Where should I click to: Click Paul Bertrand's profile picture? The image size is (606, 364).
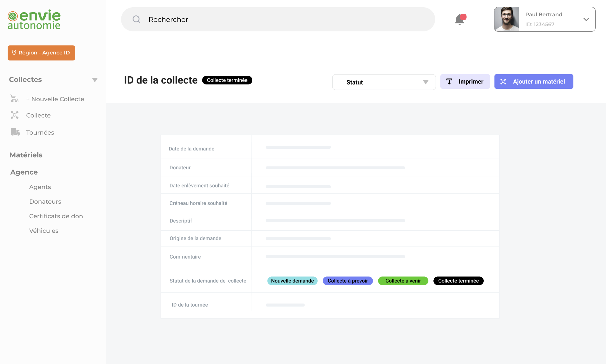pyautogui.click(x=507, y=19)
